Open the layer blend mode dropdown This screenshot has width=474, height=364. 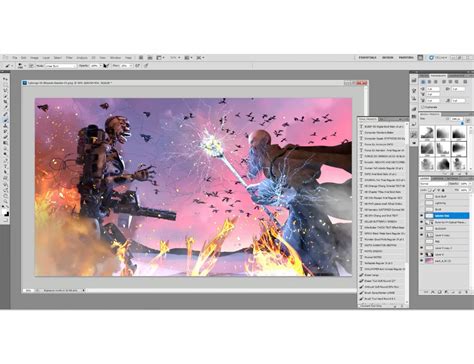coord(434,184)
